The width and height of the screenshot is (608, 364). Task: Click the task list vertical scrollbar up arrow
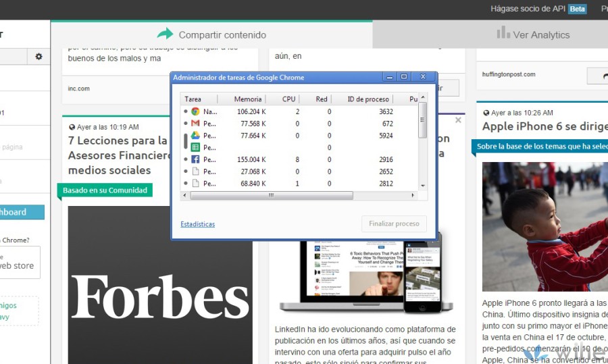point(423,97)
